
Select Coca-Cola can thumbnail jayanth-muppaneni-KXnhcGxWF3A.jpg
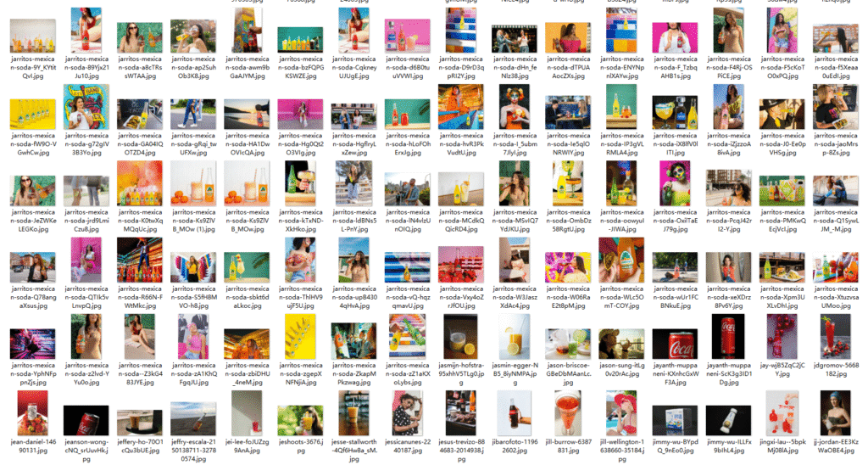click(676, 344)
